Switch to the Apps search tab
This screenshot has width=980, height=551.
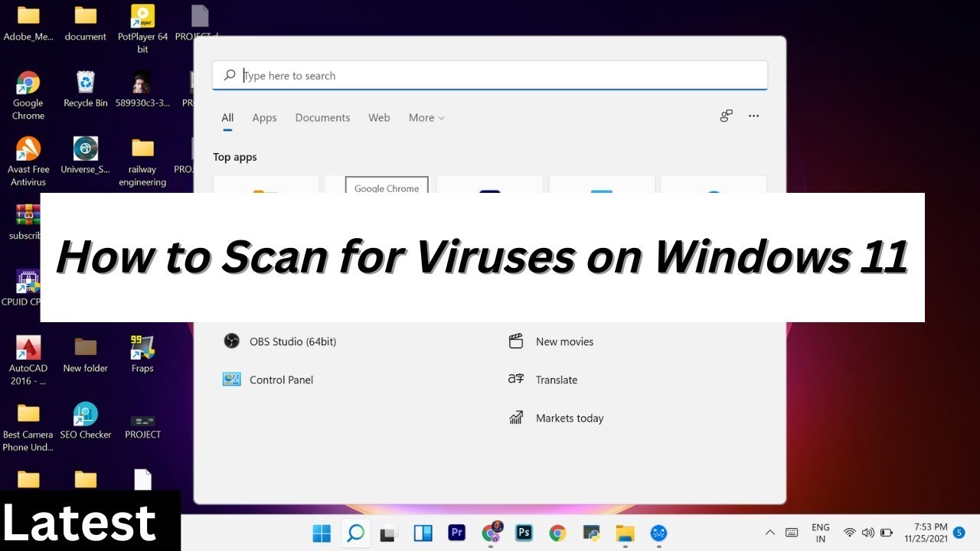tap(264, 118)
